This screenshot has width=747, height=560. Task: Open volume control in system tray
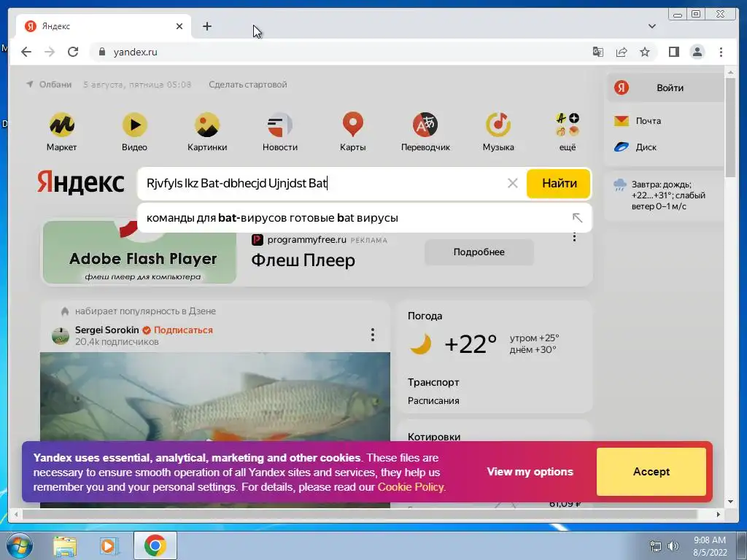(673, 546)
